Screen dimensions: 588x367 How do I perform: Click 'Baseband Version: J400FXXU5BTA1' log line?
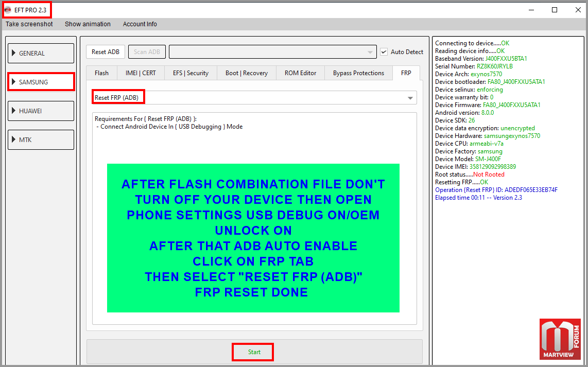click(x=481, y=59)
